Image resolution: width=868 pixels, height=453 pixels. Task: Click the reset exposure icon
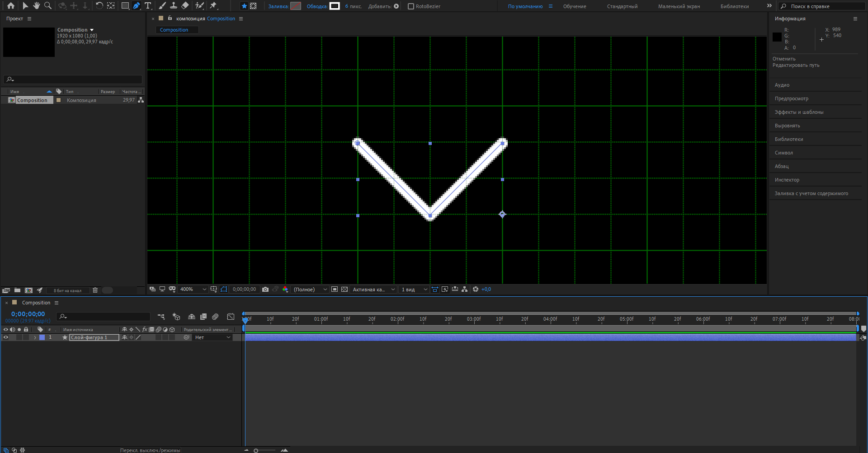coord(476,290)
